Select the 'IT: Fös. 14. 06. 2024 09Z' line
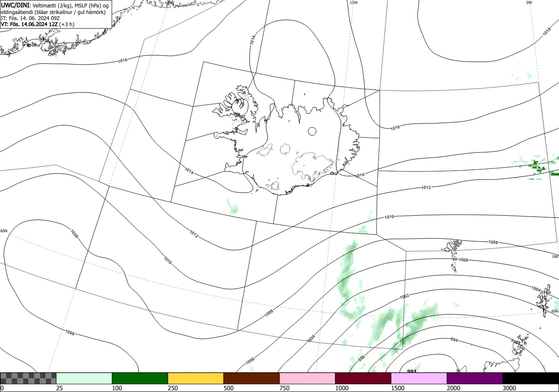 click(30, 18)
